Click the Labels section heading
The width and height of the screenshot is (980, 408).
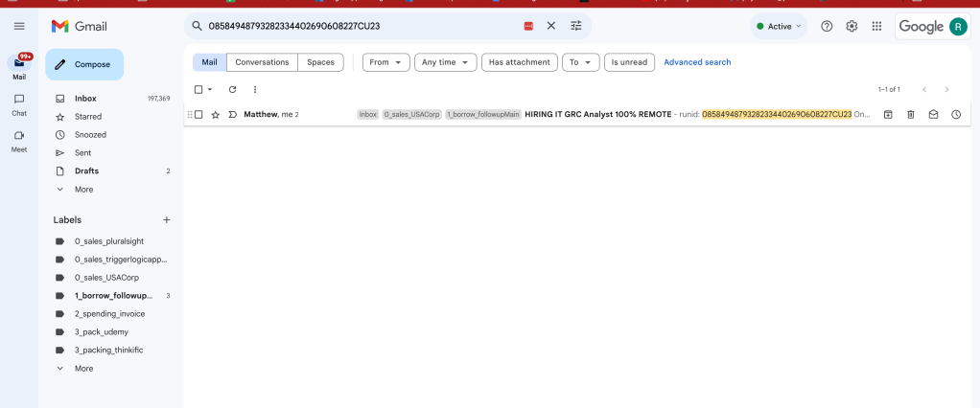point(67,219)
